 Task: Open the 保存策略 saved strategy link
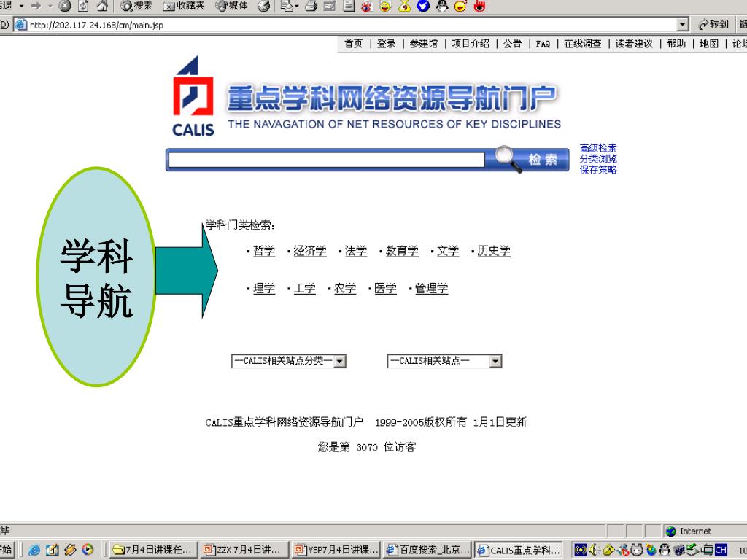click(x=598, y=169)
